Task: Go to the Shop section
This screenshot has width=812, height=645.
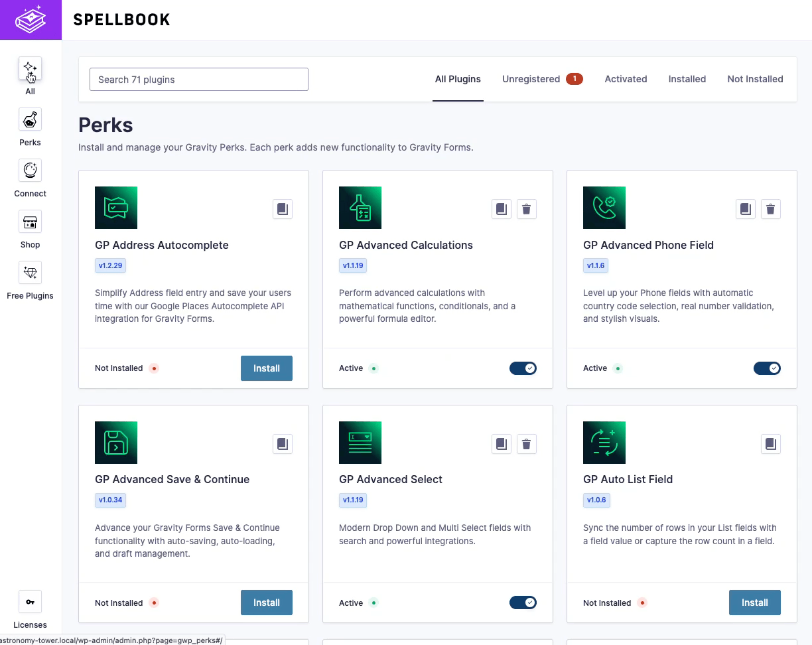Action: pos(31,222)
